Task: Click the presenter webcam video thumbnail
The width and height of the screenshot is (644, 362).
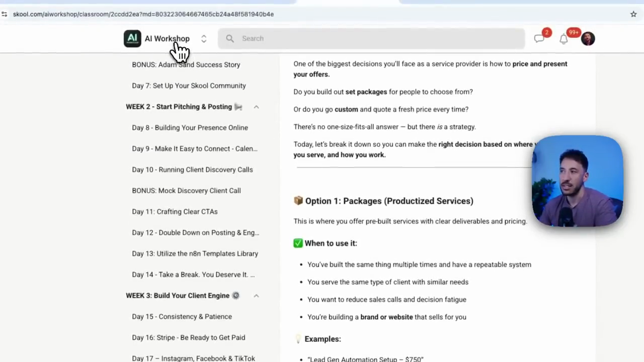Action: point(577,181)
